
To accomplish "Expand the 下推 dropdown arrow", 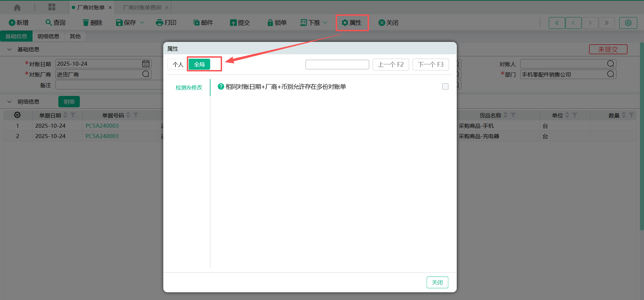I will pos(325,23).
